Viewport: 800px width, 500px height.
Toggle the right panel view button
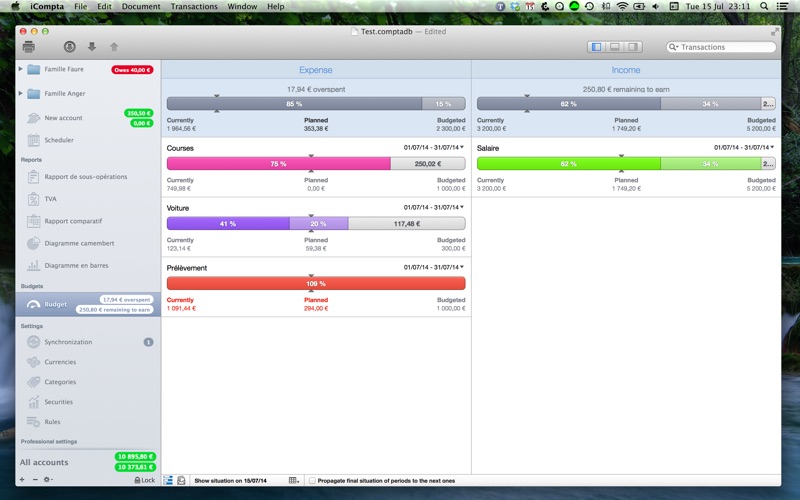[633, 47]
